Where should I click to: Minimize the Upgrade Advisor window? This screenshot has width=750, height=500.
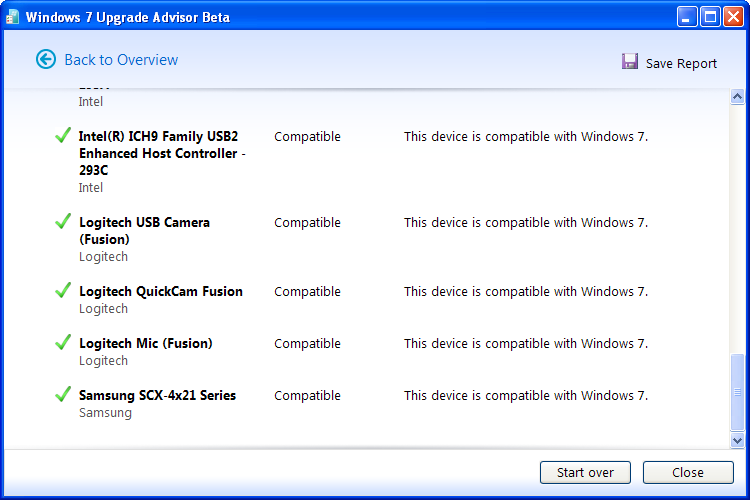point(687,17)
